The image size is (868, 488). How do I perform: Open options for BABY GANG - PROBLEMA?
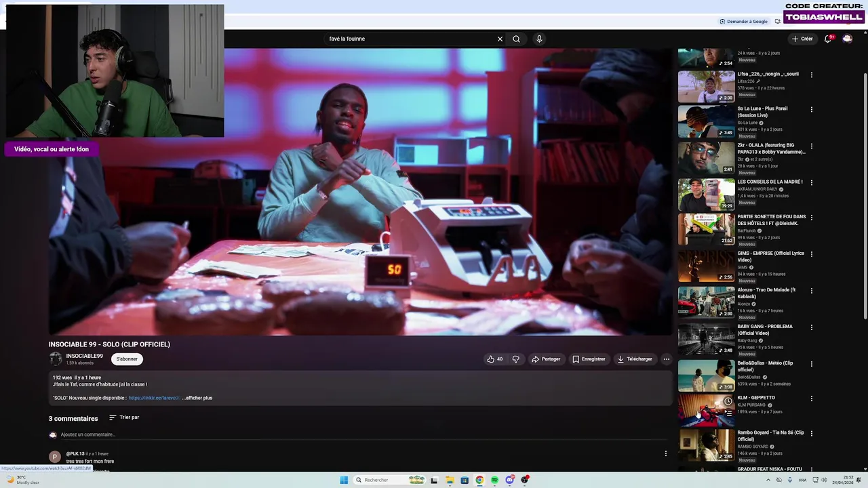point(811,327)
